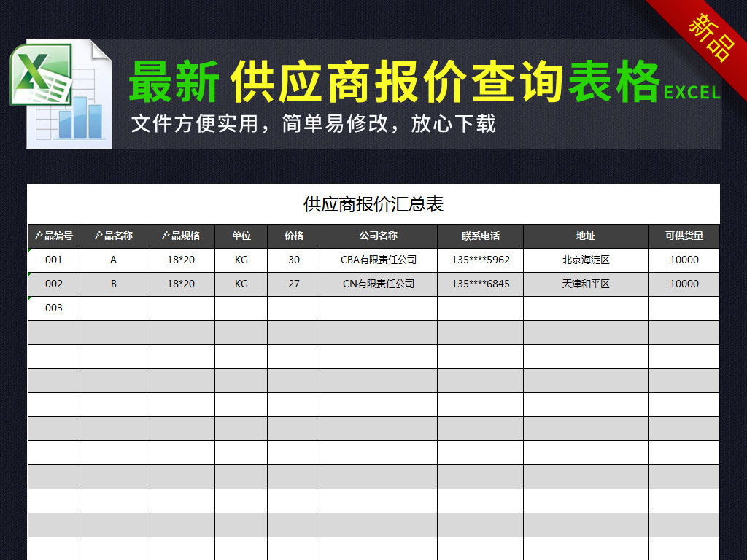Screen dimensions: 747x560
Task: Select the 联系电话 column header
Action: coord(481,236)
